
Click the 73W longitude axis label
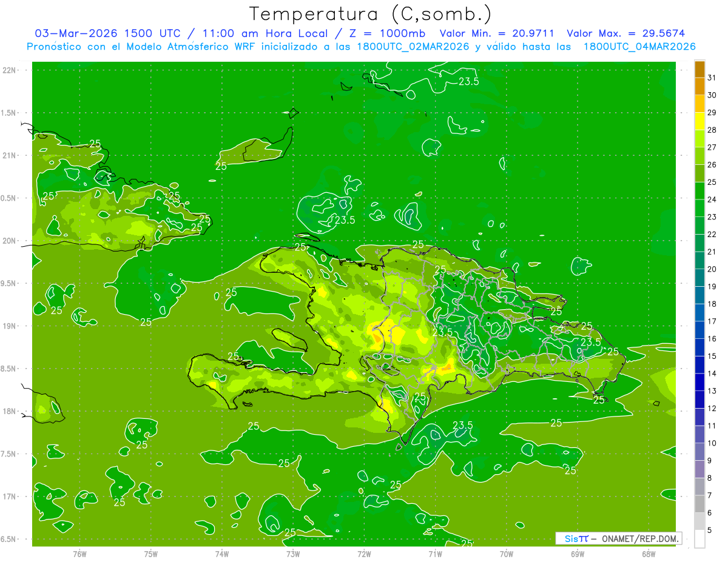pos(293,554)
